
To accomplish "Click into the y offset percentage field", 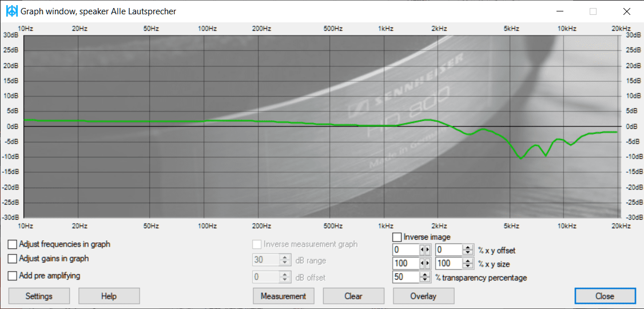I will click(448, 250).
